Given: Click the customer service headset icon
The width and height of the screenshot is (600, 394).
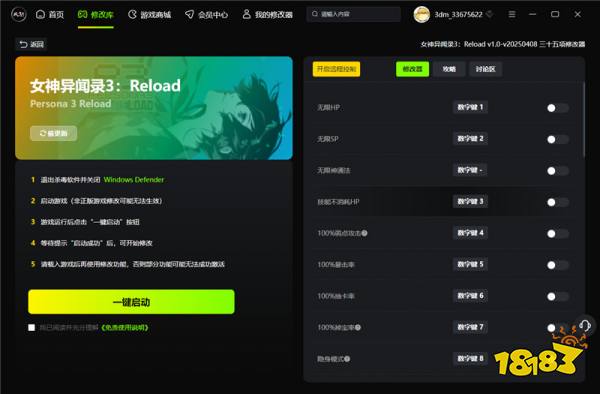Looking at the screenshot, I should 584,326.
